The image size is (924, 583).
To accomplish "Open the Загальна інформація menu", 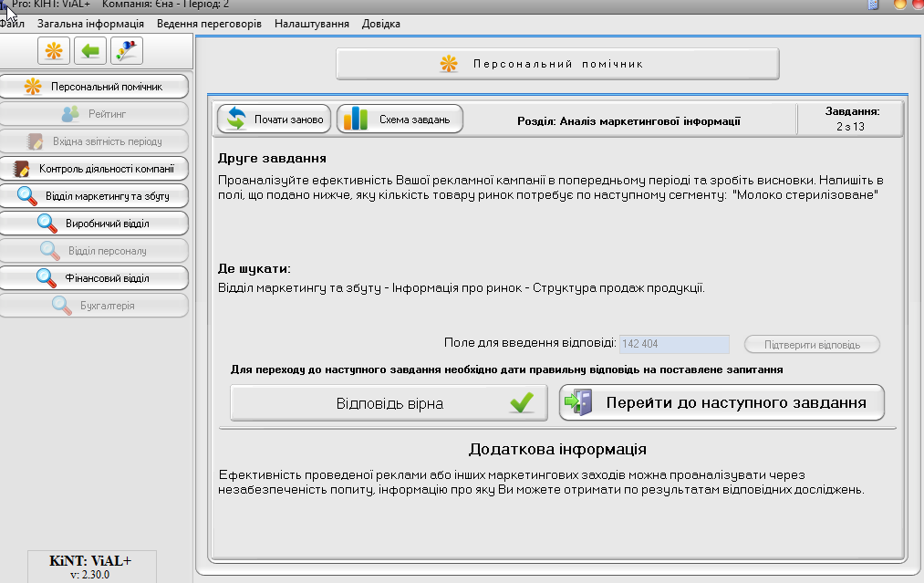I will [x=90, y=24].
